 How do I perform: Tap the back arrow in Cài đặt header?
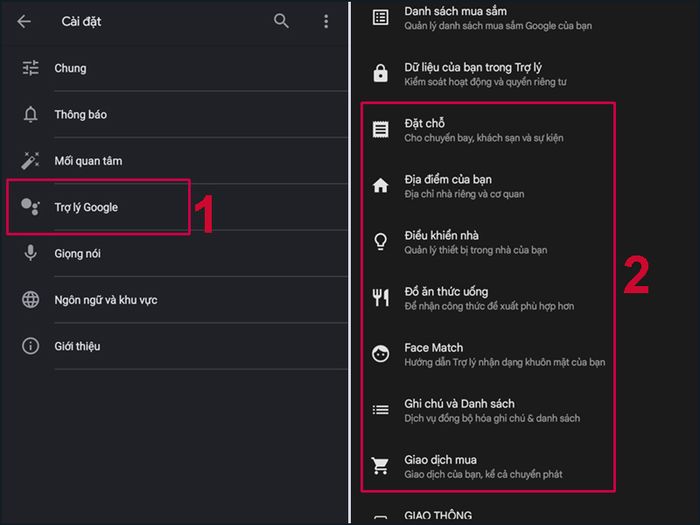[24, 21]
